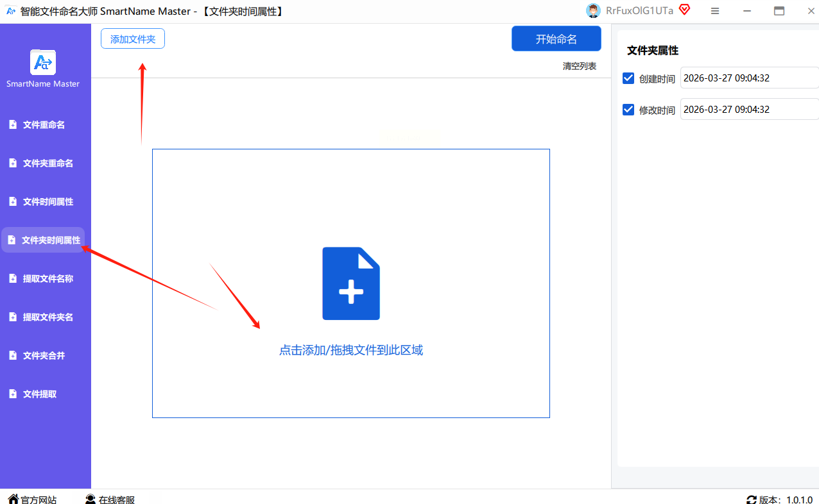Click the file icon beside 文件夹时间属性

[12, 240]
